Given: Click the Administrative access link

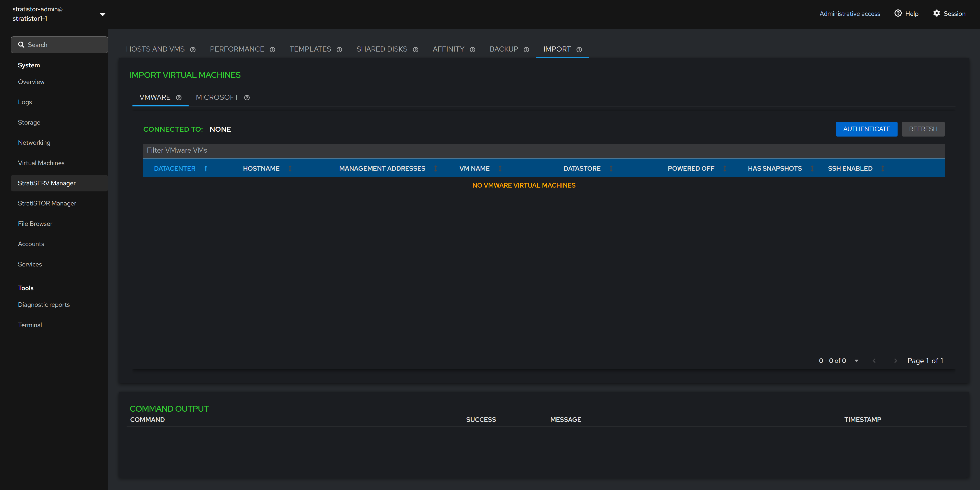Looking at the screenshot, I should tap(850, 14).
